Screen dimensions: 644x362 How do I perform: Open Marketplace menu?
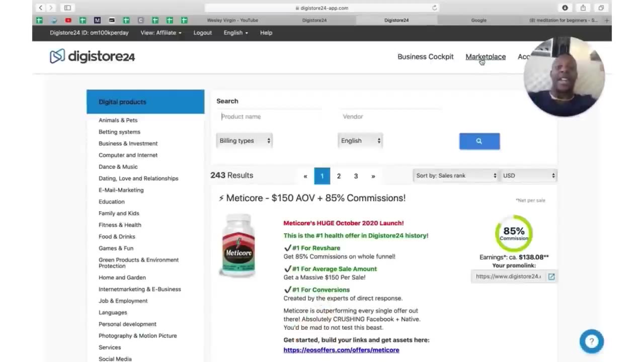coord(486,57)
